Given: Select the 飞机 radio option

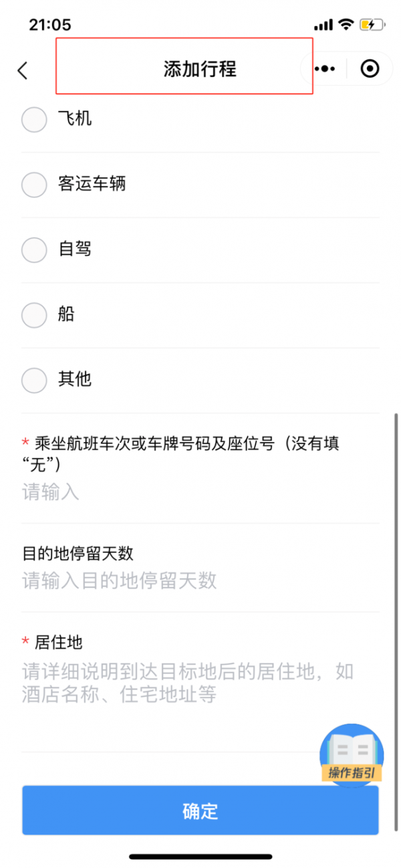Looking at the screenshot, I should 34,120.
